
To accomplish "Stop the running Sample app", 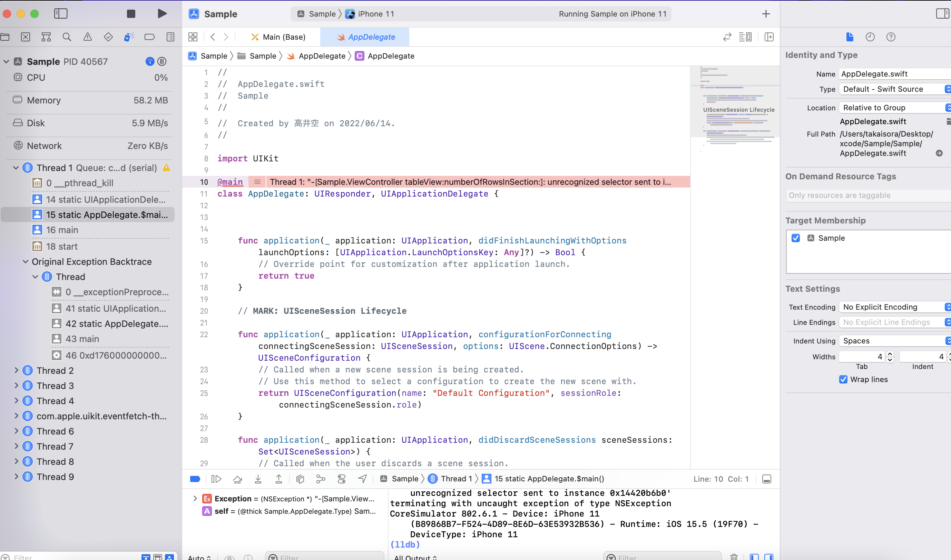I will click(x=131, y=14).
